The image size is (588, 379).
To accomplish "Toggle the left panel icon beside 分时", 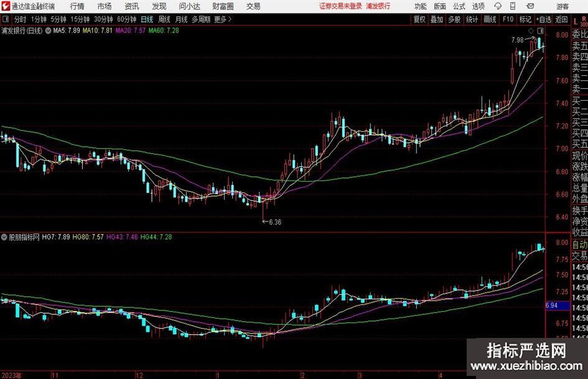I will tap(6, 19).
